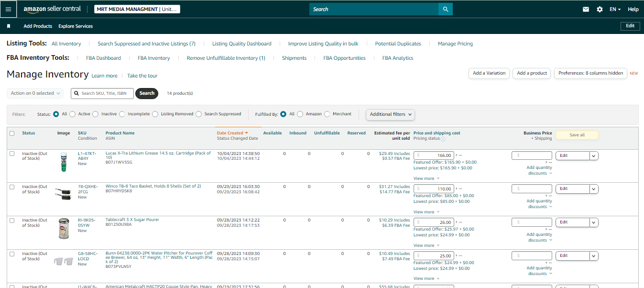Click the Edit button in the favorites bar

630,26
